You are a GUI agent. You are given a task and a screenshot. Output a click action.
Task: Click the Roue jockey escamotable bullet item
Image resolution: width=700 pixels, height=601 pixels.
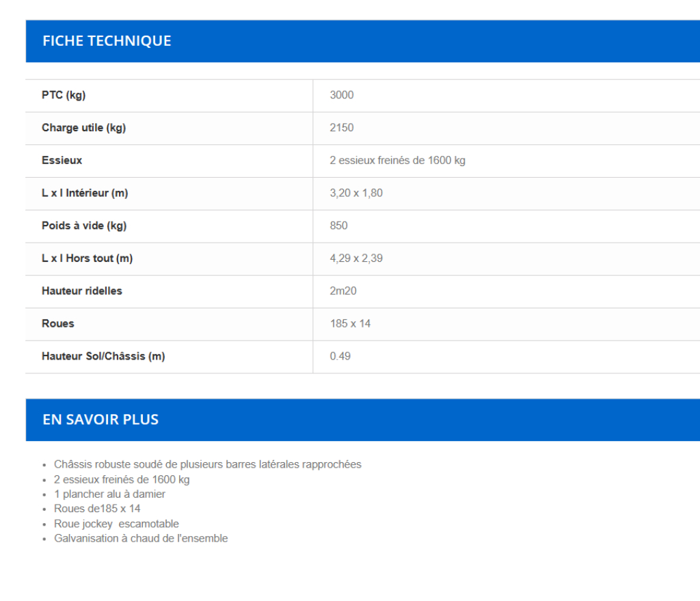(x=116, y=524)
